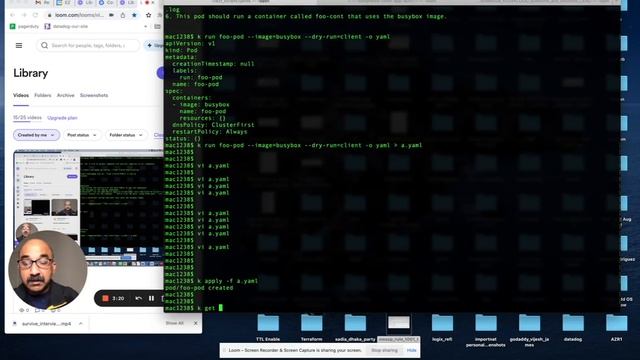The height and width of the screenshot is (360, 640).
Task: Click 'restartPolicy: Always' terminal line
Action: (x=210, y=132)
